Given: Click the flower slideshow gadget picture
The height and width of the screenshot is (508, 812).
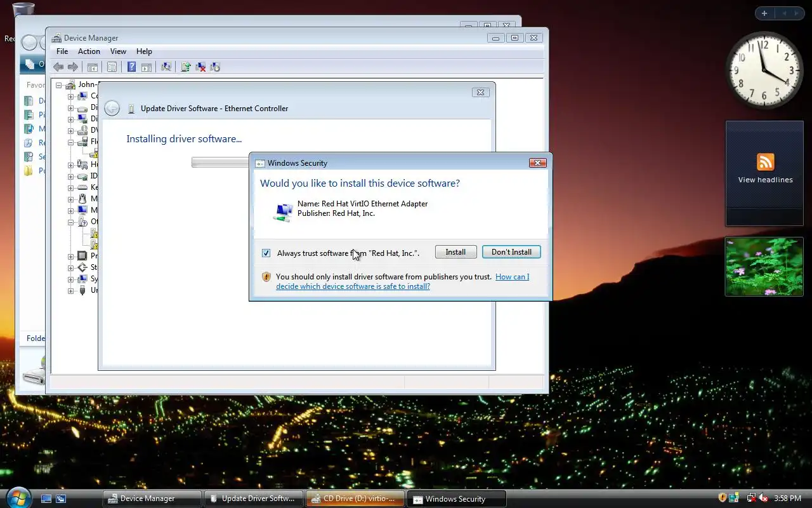Looking at the screenshot, I should click(764, 267).
